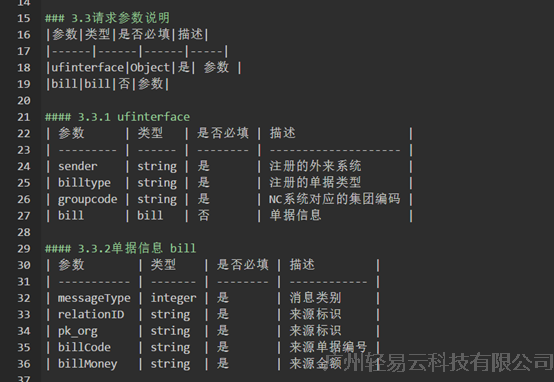
Task: Place cursor on 'ufinterface' in line 18
Action: 88,67
